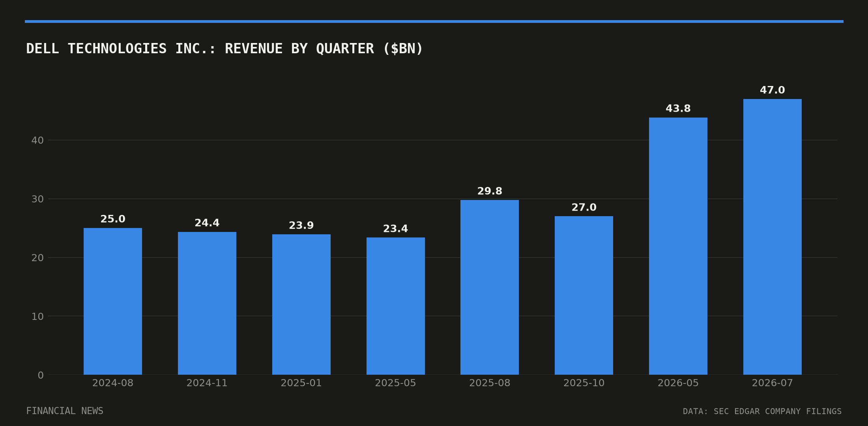This screenshot has height=426, width=868.
Task: Click the y-axis tick label 0
Action: tap(41, 375)
